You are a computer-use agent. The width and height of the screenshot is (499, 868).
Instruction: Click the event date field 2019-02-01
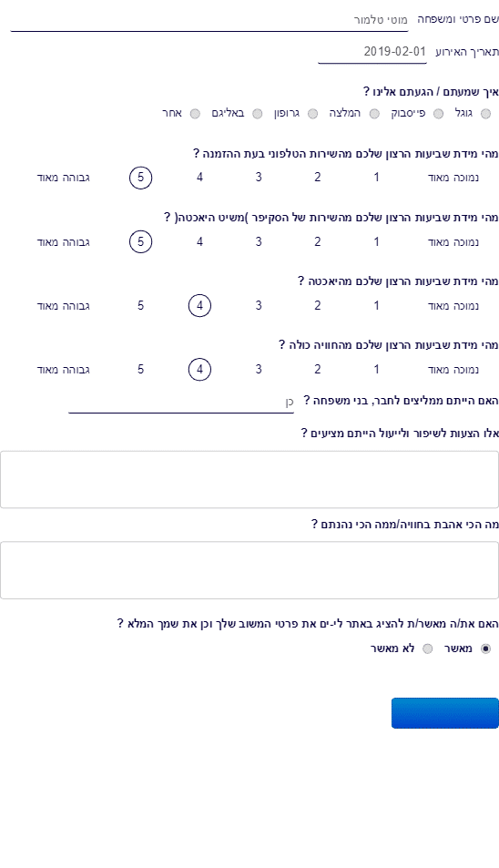[372, 52]
